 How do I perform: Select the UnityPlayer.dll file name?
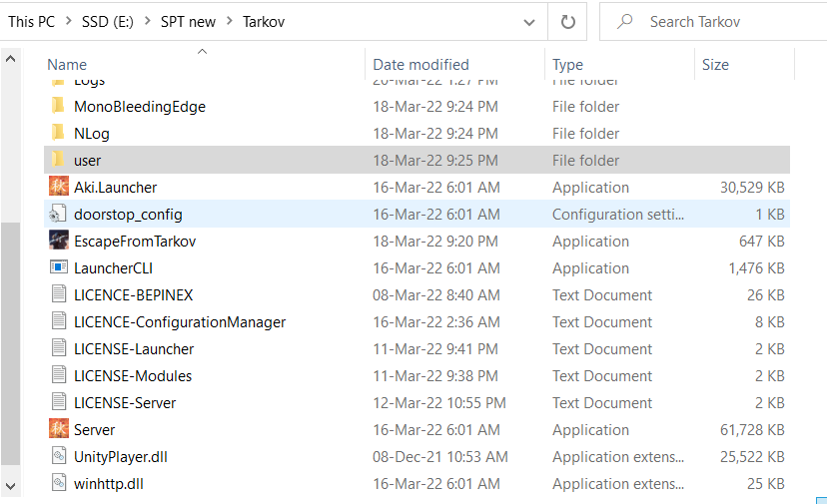(x=121, y=456)
